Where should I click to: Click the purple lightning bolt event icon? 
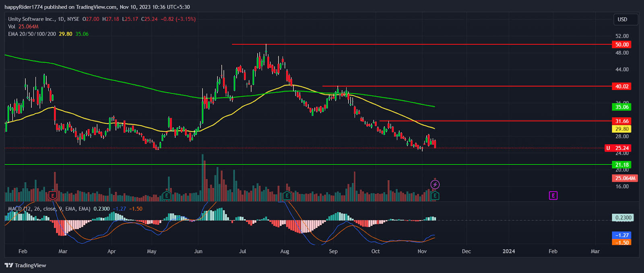[435, 185]
